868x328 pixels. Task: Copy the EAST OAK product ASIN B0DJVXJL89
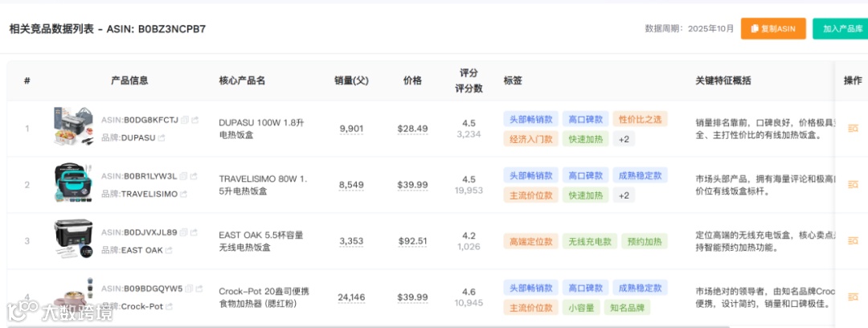(x=184, y=232)
